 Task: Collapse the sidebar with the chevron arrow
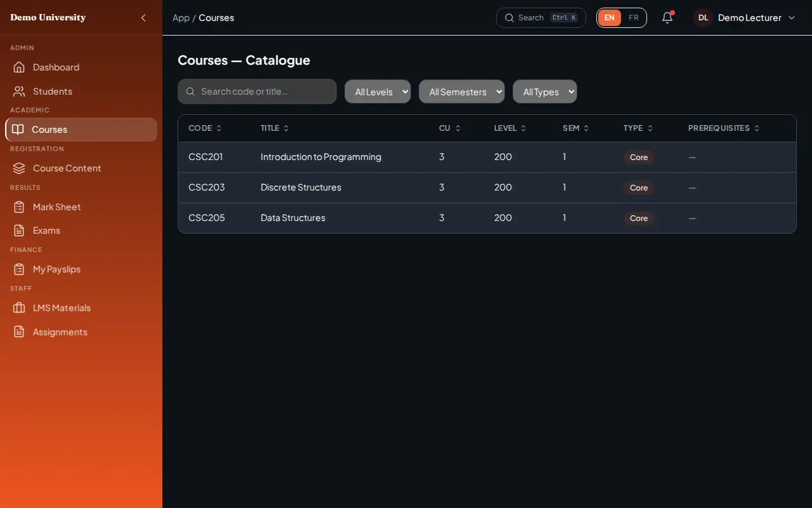coord(143,18)
